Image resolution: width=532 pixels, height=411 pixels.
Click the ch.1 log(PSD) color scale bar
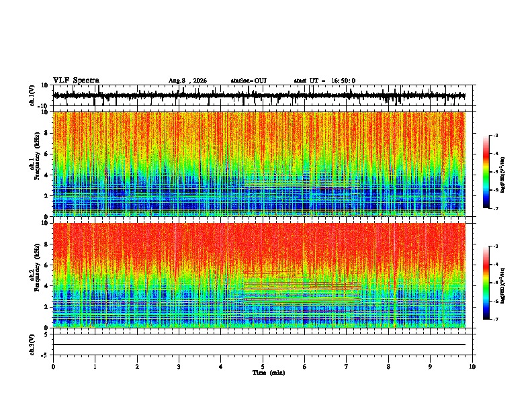(486, 172)
